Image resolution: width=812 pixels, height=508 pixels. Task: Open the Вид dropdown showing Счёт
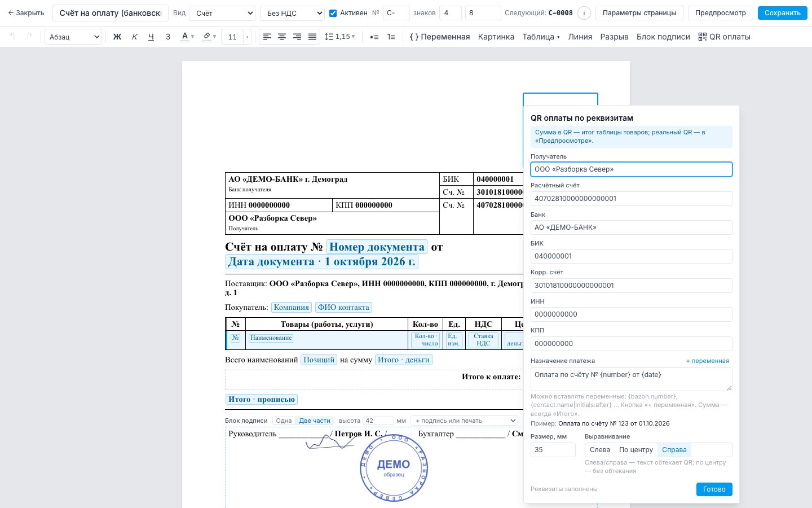click(222, 13)
